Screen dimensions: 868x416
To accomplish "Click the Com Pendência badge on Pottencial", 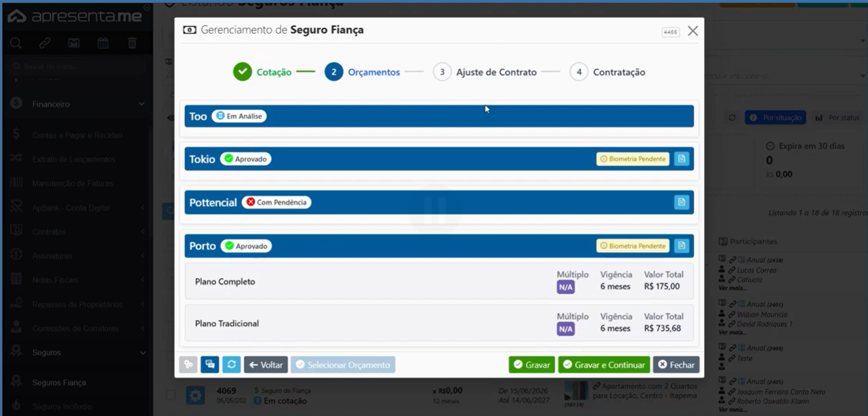I will coord(276,202).
